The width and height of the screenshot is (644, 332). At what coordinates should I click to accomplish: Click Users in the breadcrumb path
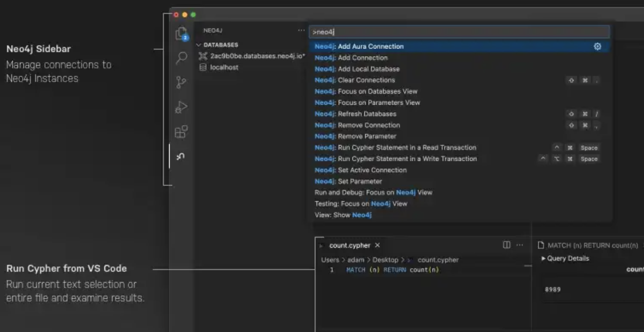(x=330, y=260)
